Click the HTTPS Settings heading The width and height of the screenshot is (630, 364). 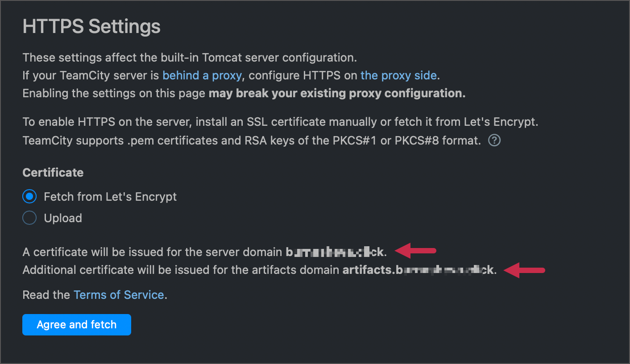tap(91, 26)
